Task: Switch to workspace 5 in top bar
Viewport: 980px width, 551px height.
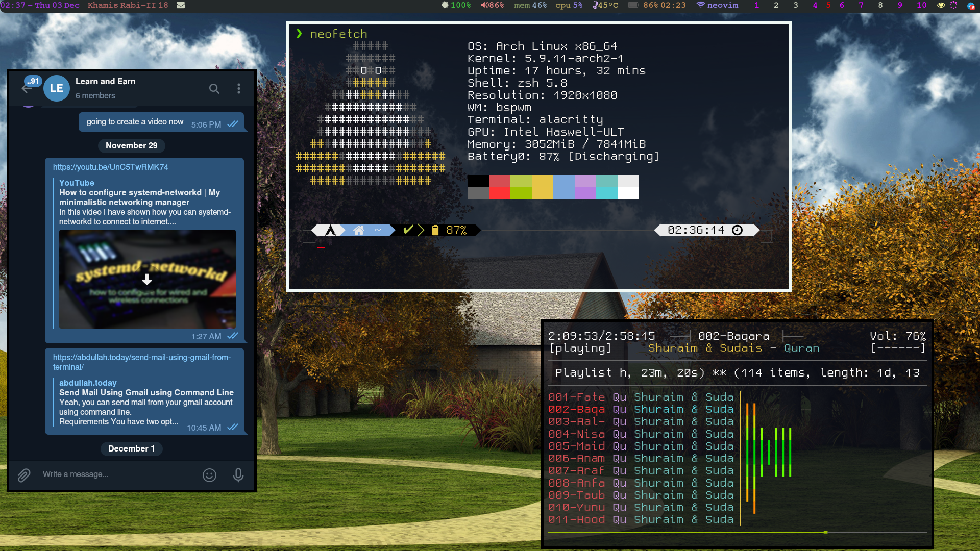Action: (828, 5)
